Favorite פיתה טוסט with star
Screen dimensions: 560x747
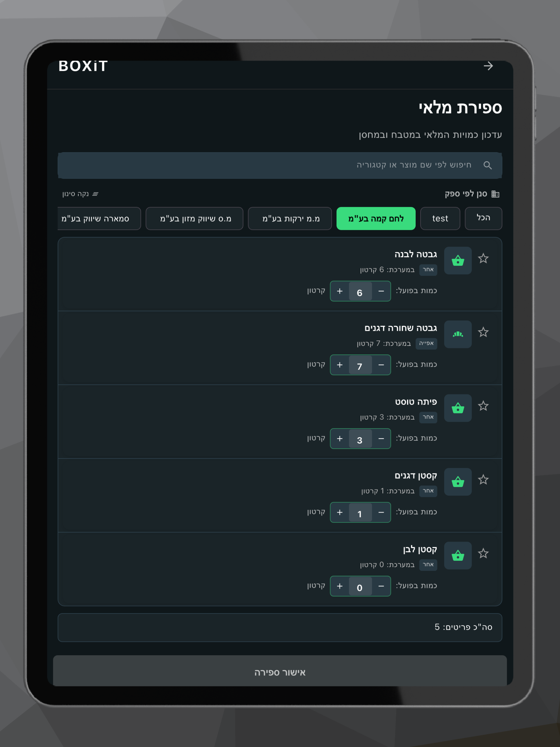[x=483, y=406]
